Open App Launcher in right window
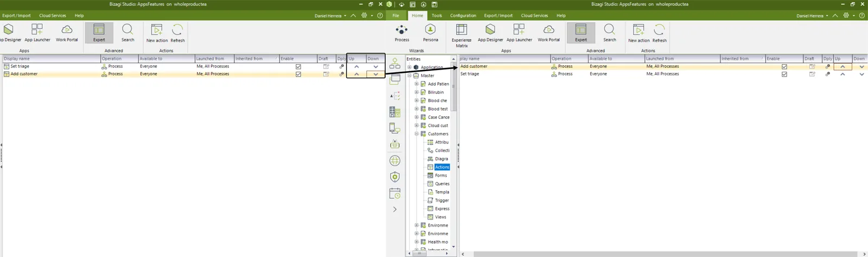Screen dimensions: 868x257 coord(519,33)
